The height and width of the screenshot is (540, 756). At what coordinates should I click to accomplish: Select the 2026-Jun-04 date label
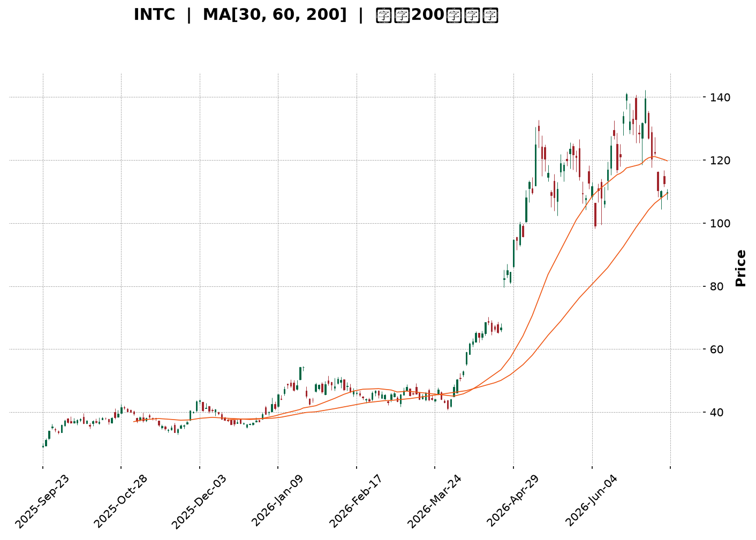[592, 501]
